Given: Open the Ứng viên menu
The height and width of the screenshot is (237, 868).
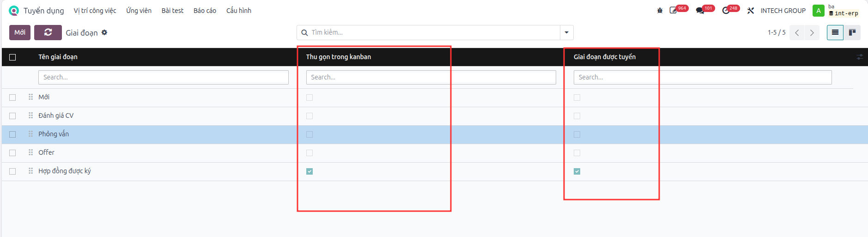Looking at the screenshot, I should point(139,11).
